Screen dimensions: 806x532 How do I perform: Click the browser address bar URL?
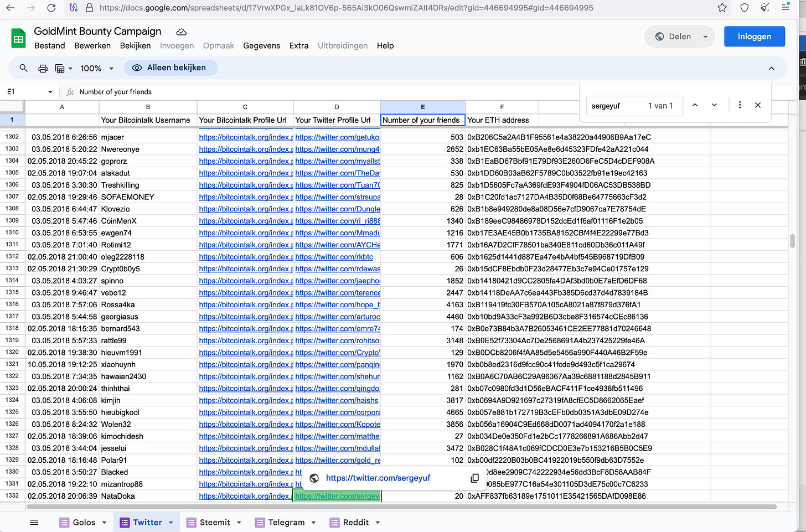pyautogui.click(x=347, y=8)
